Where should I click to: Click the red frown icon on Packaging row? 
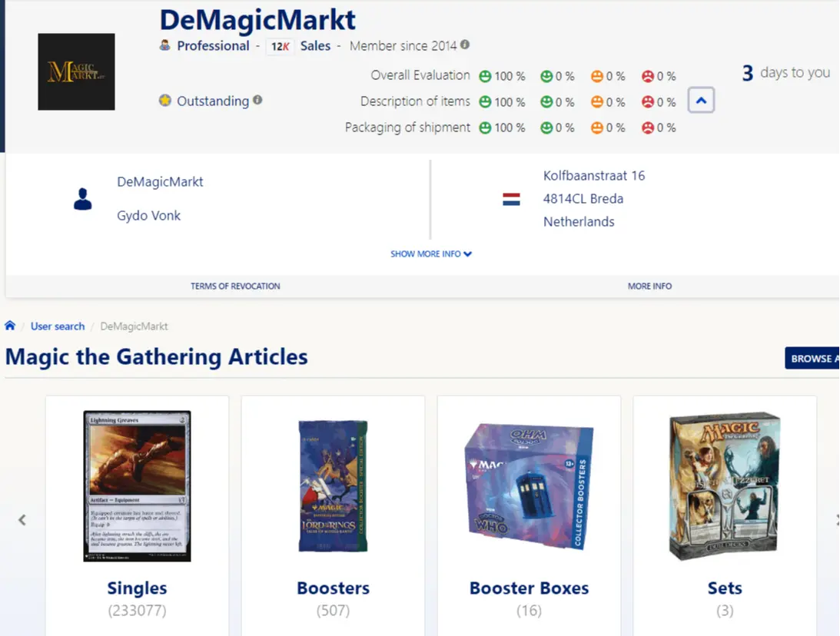pos(649,128)
